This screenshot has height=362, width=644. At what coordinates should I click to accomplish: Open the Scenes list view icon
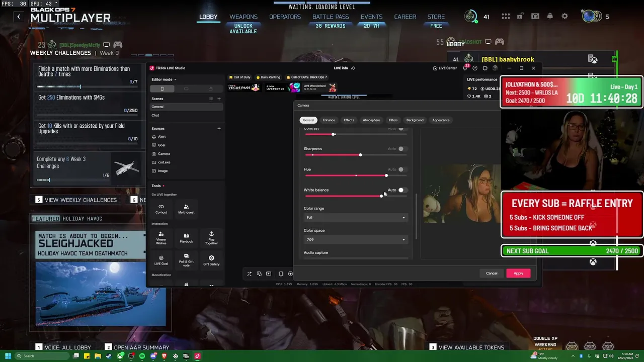pos(211,99)
